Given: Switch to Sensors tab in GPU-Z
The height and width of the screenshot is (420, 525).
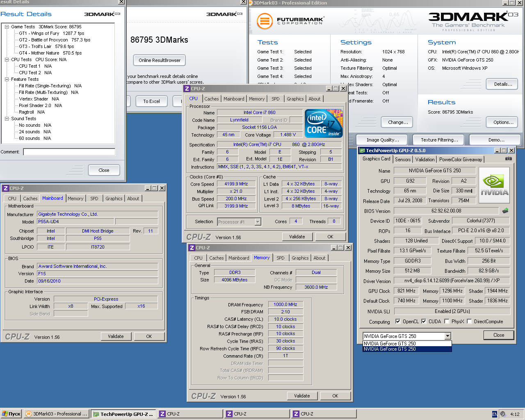Looking at the screenshot, I should (403, 160).
